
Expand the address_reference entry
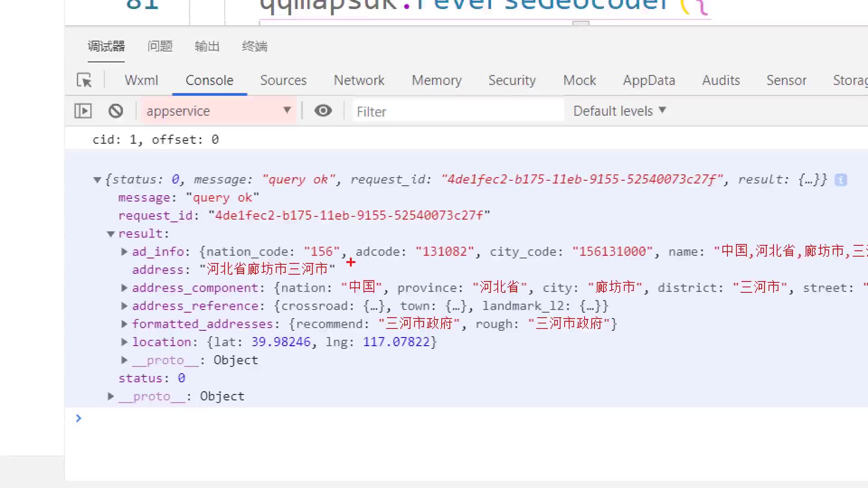[x=124, y=306]
